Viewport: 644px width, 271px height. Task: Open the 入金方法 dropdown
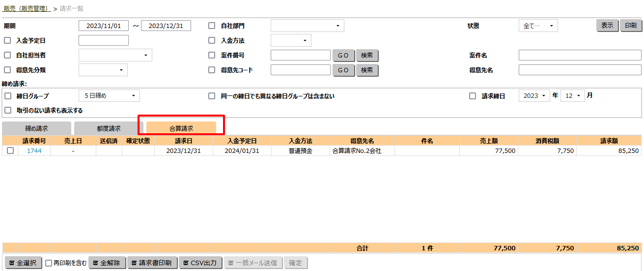pyautogui.click(x=291, y=40)
